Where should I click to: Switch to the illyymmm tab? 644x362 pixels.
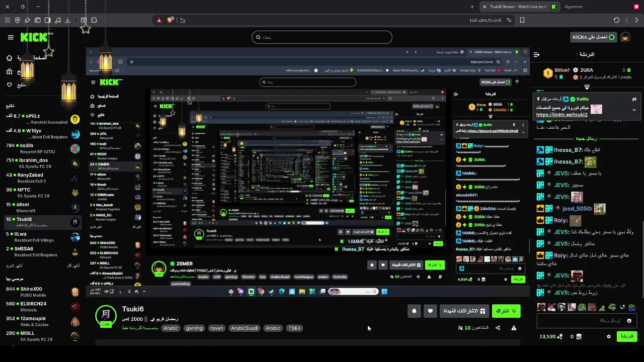pyautogui.click(x=574, y=7)
